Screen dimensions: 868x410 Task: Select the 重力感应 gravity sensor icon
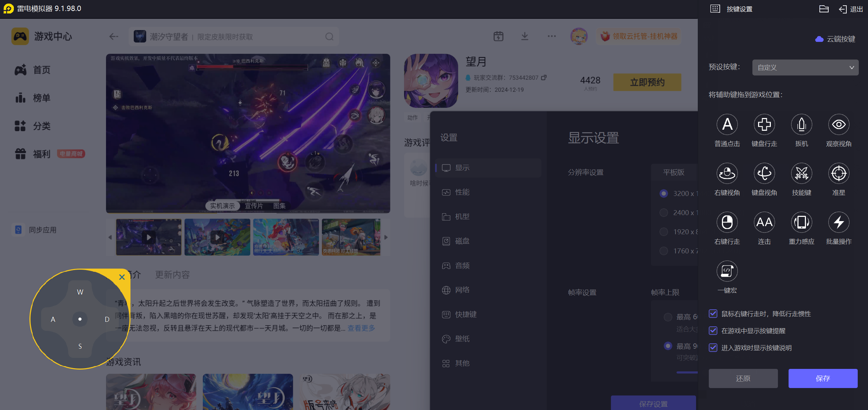click(x=801, y=222)
